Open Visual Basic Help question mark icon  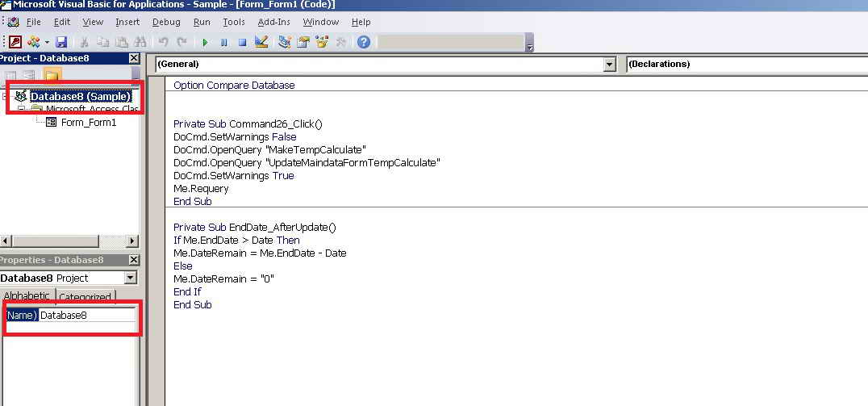point(364,42)
